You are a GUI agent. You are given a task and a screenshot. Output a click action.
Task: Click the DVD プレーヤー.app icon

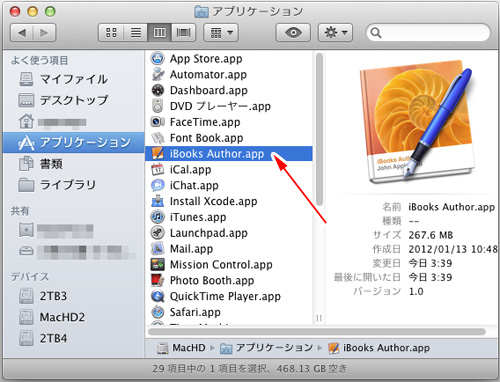(157, 106)
